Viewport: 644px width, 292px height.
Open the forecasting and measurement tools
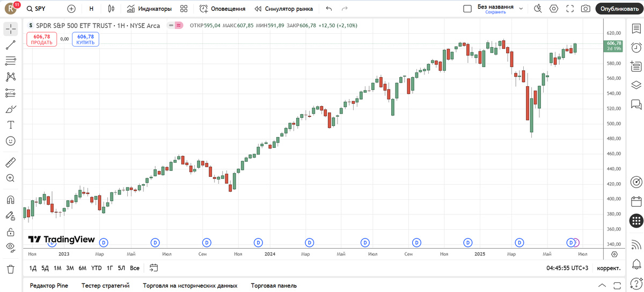(x=10, y=93)
